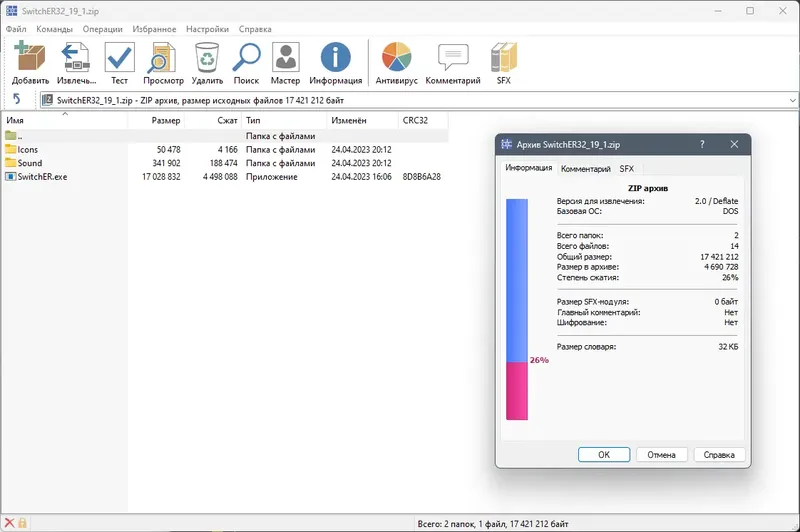Open the Избранное menu
Image resolution: width=800 pixels, height=532 pixels.
[x=154, y=29]
